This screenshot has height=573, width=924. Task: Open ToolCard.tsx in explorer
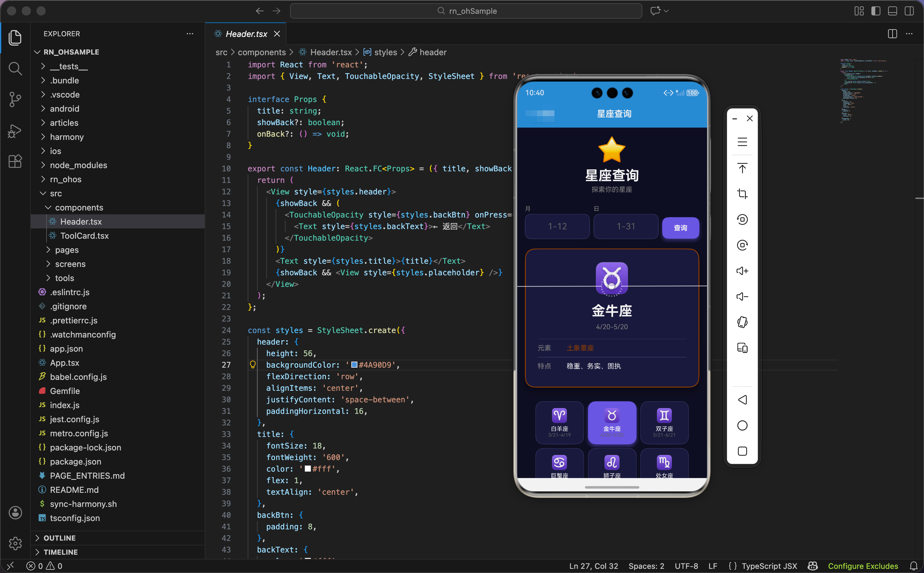pos(84,236)
